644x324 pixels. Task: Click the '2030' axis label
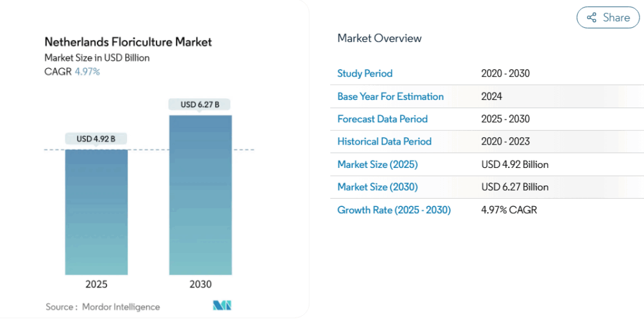tap(201, 284)
